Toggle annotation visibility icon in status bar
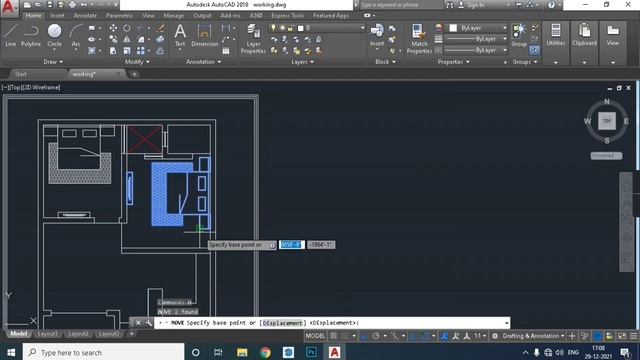The height and width of the screenshot is (360, 640). coord(456,336)
